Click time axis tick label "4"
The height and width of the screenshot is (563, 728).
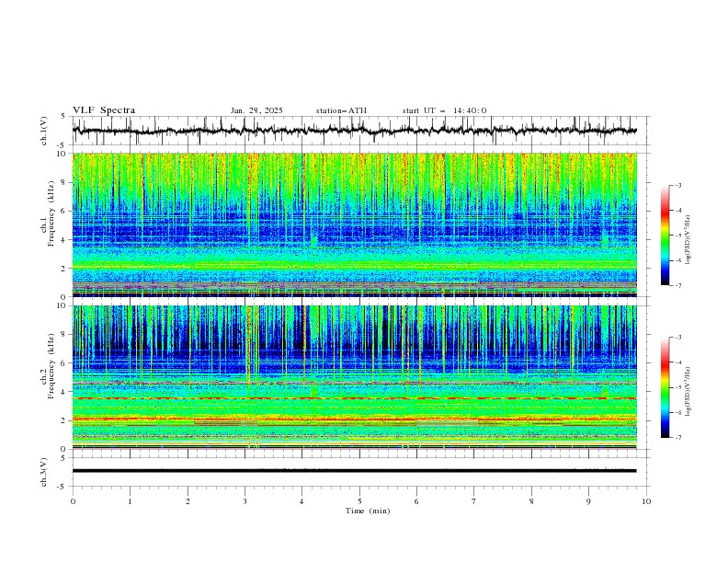point(302,501)
